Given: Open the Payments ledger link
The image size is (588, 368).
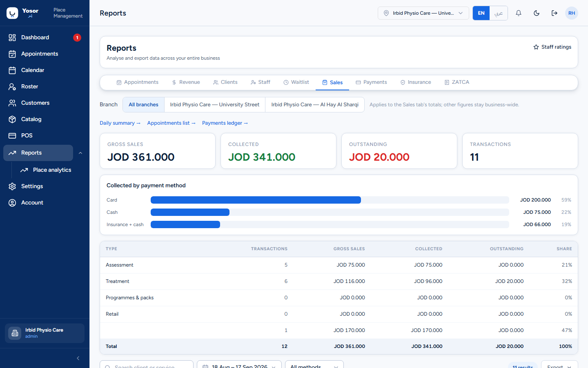Looking at the screenshot, I should (225, 123).
